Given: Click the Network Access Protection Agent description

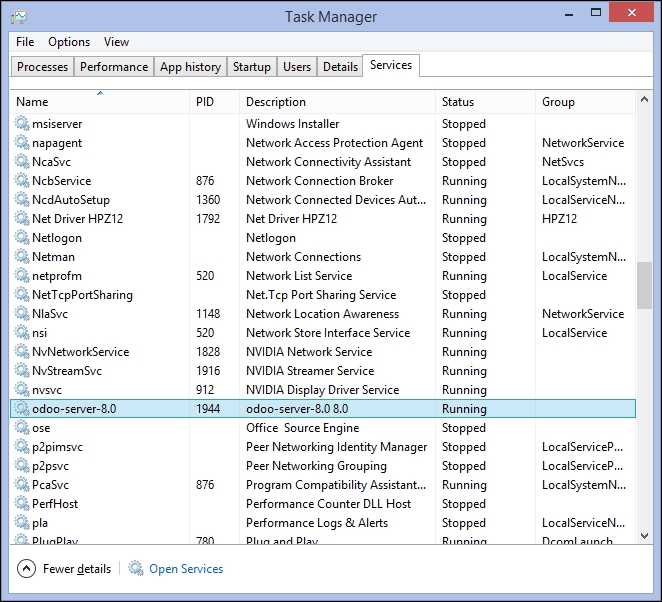Looking at the screenshot, I should pos(334,143).
